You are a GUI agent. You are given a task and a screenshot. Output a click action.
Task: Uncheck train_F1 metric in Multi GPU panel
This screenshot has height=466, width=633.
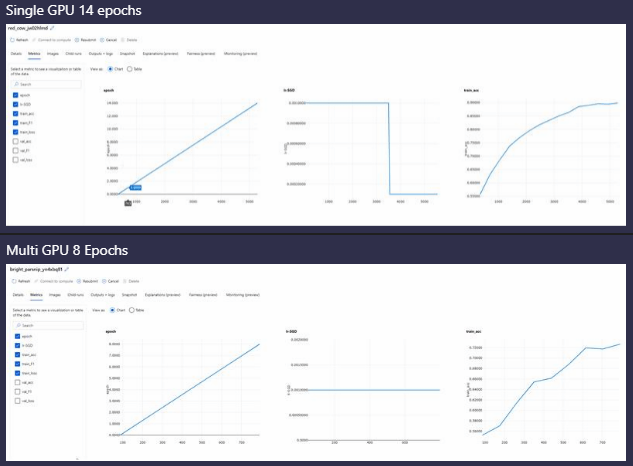coord(17,364)
